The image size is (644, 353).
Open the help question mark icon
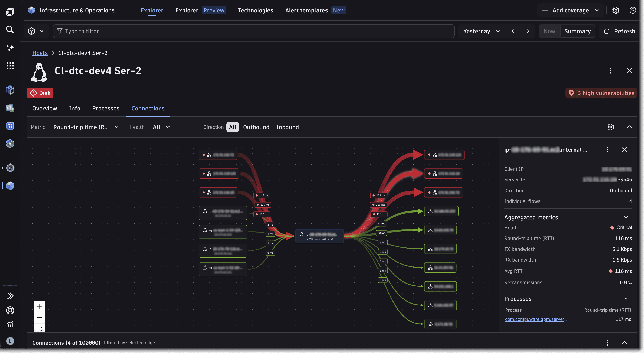pyautogui.click(x=633, y=10)
